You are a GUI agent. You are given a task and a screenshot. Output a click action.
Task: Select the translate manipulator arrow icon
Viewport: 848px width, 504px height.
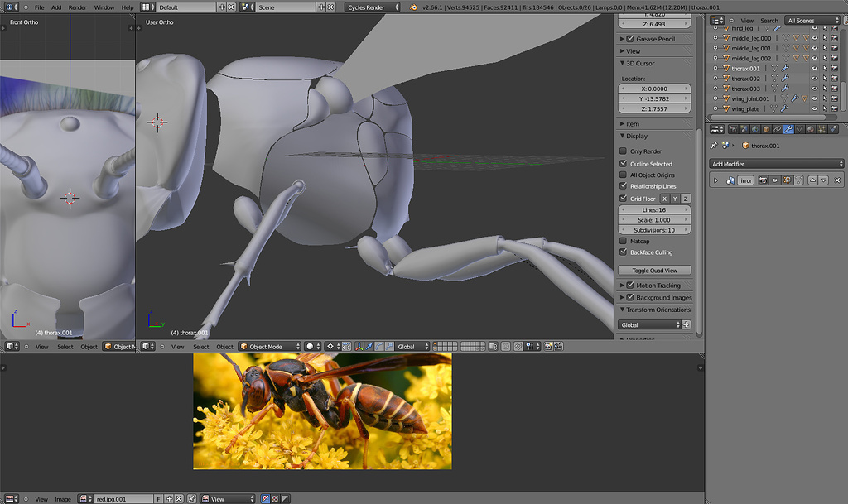click(369, 346)
